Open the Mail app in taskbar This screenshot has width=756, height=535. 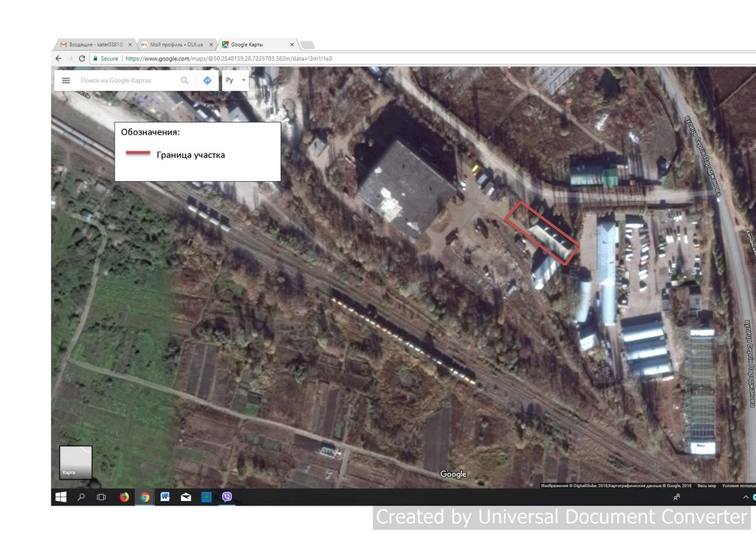[185, 497]
